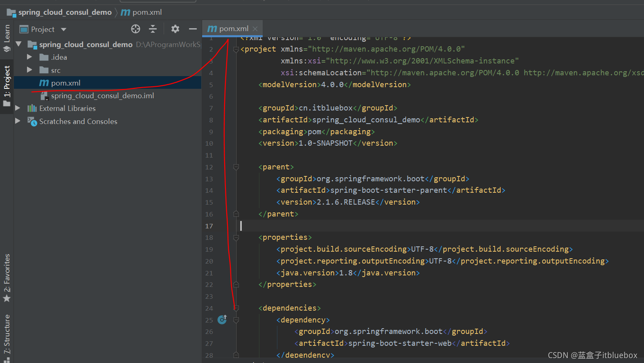Open the Project panel settings gear
The image size is (644, 363).
pos(175,29)
